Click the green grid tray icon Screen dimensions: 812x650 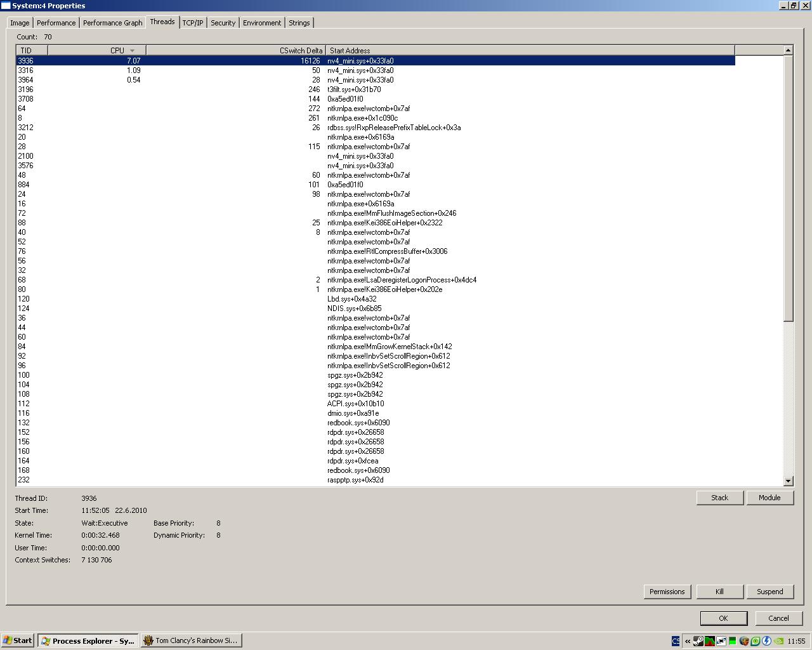click(733, 641)
